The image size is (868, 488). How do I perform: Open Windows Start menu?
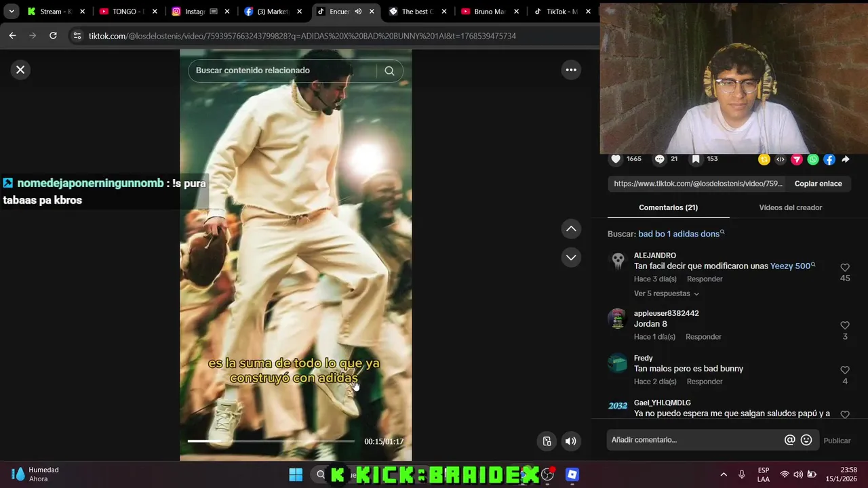click(296, 474)
